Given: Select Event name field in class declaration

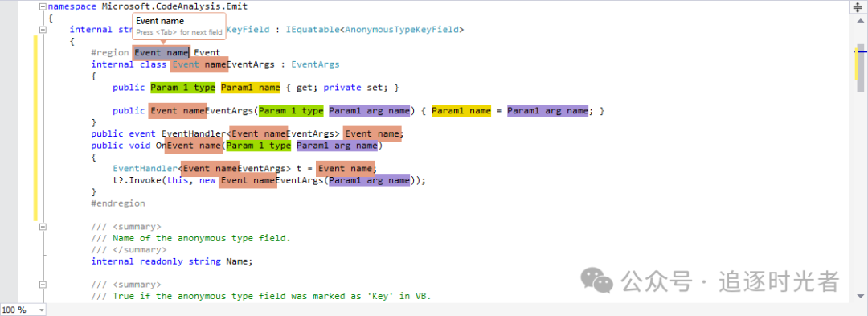Looking at the screenshot, I should coord(199,64).
